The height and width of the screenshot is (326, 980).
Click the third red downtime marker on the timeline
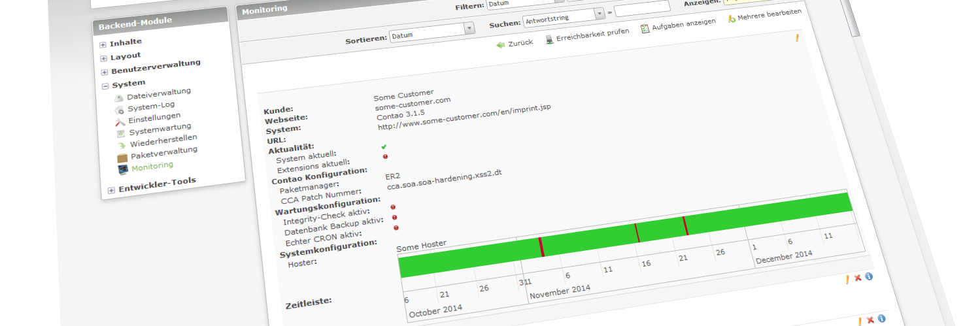tap(685, 225)
